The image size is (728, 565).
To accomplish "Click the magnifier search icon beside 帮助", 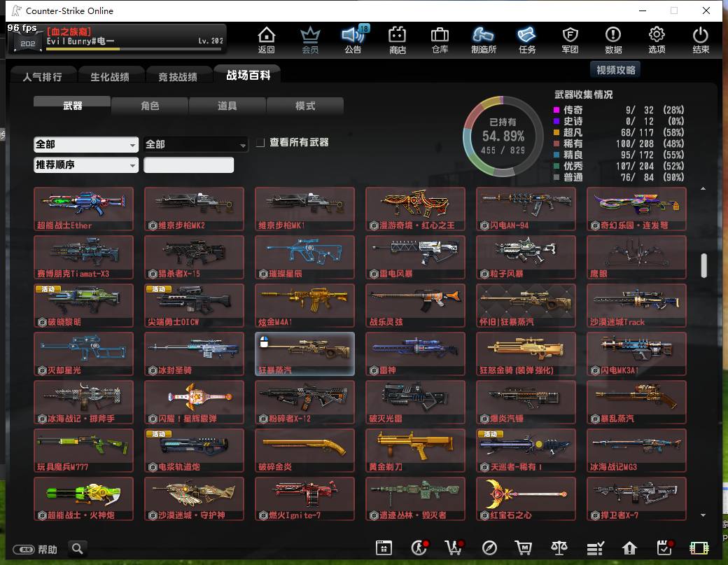I will coord(78,549).
